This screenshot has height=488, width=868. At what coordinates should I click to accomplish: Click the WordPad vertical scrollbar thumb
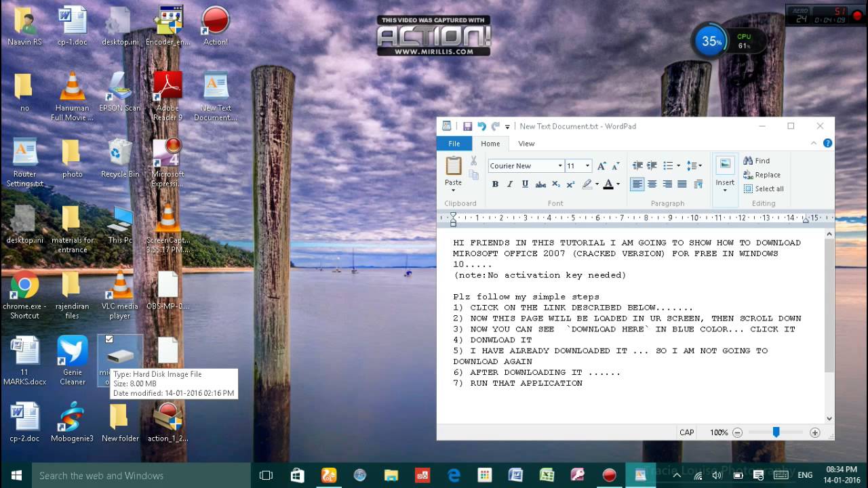click(829, 306)
